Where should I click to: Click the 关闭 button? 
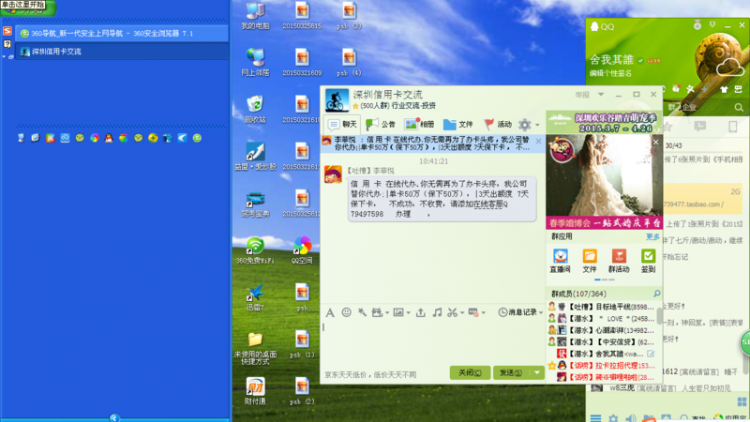click(470, 372)
